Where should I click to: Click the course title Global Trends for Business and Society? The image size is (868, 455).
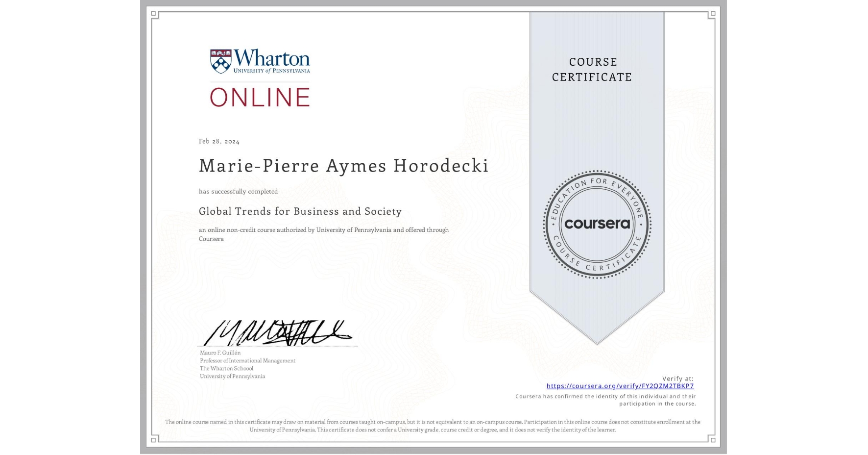(300, 211)
